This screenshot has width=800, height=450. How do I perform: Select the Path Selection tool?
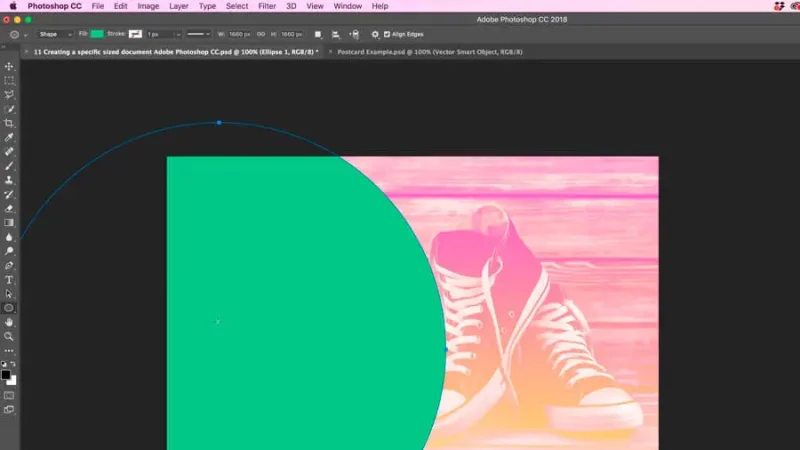pyautogui.click(x=9, y=294)
